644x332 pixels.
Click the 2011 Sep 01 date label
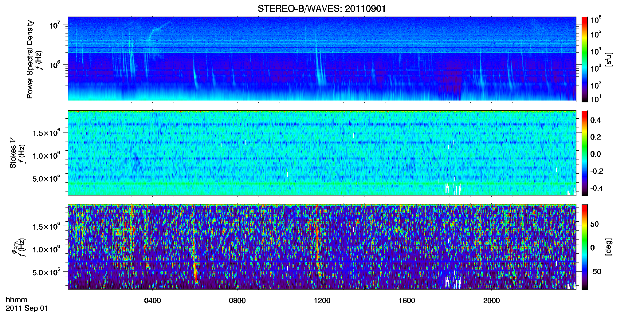click(27, 308)
